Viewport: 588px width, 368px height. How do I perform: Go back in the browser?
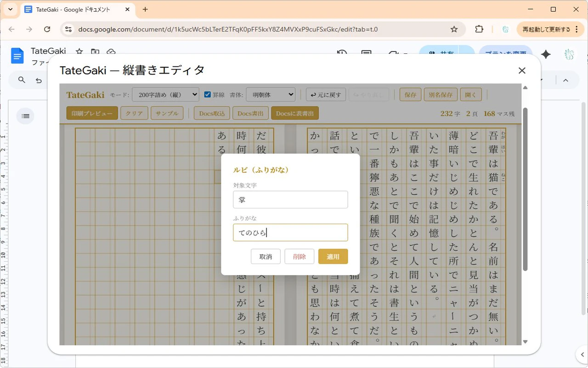click(11, 29)
